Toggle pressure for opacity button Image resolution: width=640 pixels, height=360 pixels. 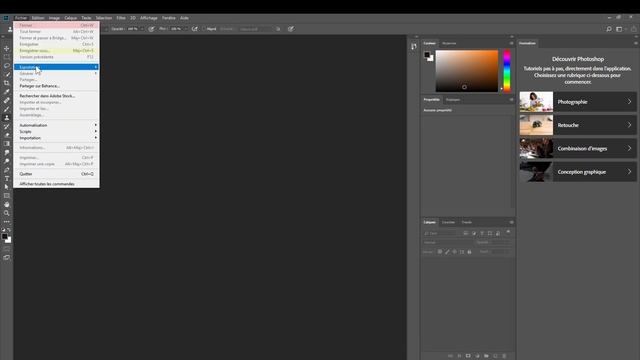151,29
